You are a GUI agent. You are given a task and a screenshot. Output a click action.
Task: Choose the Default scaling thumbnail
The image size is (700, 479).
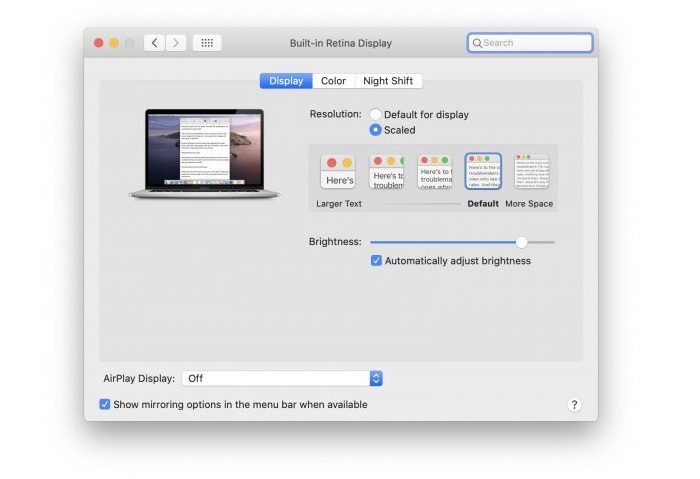click(x=483, y=171)
